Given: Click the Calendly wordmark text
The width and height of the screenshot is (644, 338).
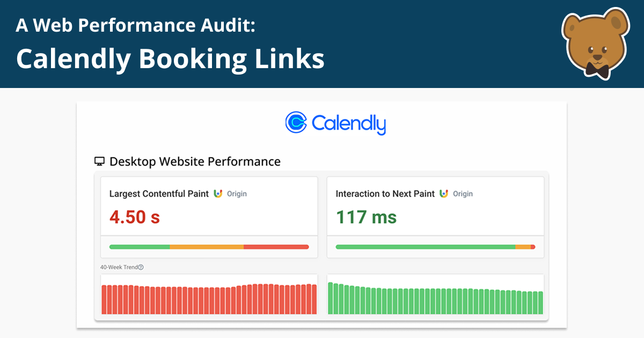Looking at the screenshot, I should [348, 123].
